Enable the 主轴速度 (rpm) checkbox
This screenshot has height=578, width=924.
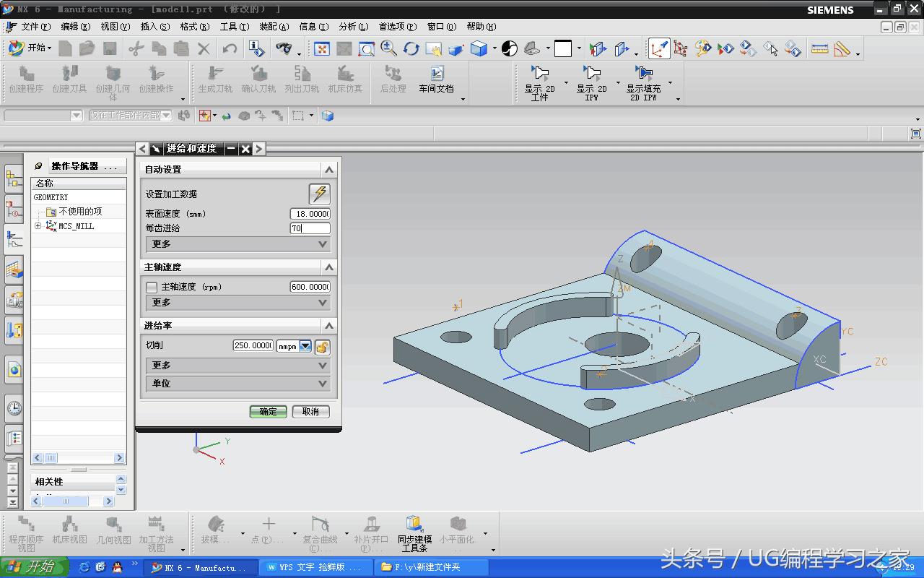point(152,287)
